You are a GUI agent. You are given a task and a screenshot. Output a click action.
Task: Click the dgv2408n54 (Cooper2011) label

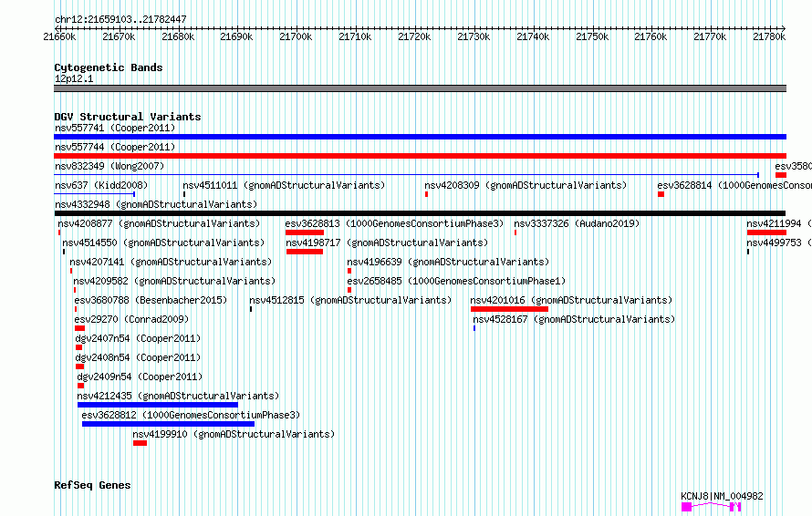[x=139, y=357]
